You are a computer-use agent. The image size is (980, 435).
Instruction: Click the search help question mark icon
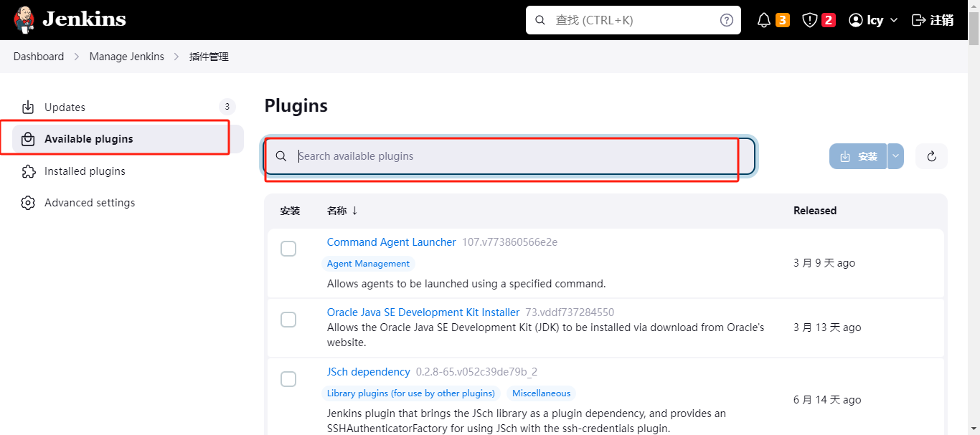pos(727,20)
